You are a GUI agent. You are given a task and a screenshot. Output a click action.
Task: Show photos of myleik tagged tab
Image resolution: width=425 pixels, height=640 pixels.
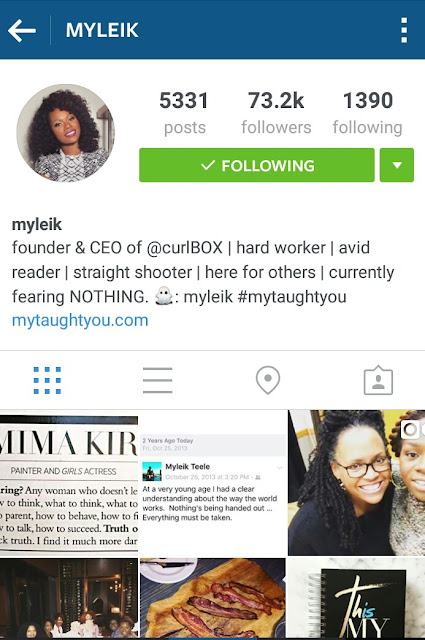pyautogui.click(x=378, y=380)
